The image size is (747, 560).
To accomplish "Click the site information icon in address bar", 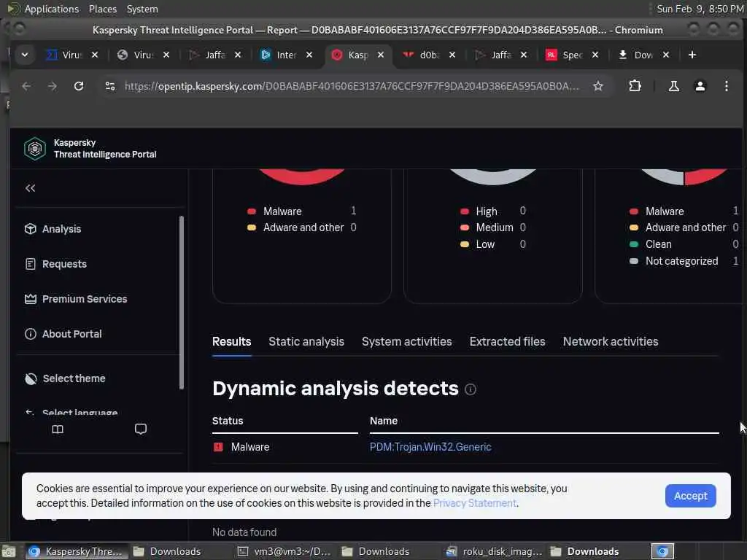I will [x=110, y=86].
